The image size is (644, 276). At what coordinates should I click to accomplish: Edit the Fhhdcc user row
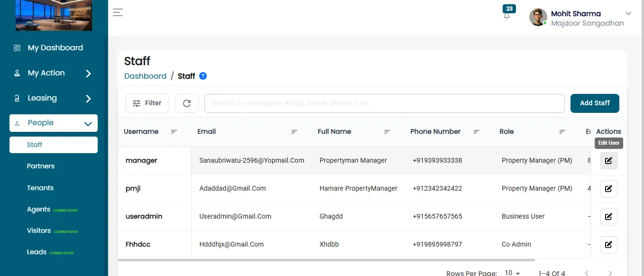point(608,245)
